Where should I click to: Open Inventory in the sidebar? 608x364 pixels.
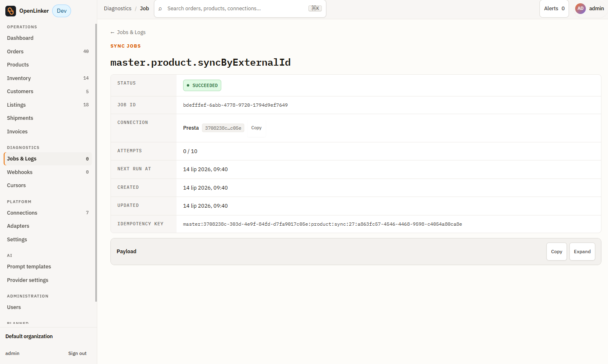click(x=48, y=78)
